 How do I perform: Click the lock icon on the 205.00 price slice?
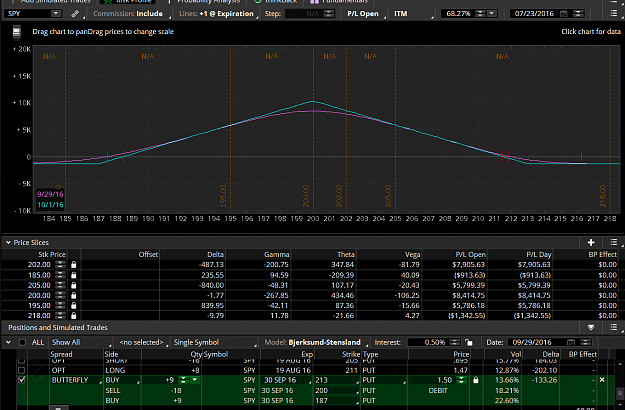point(73,285)
